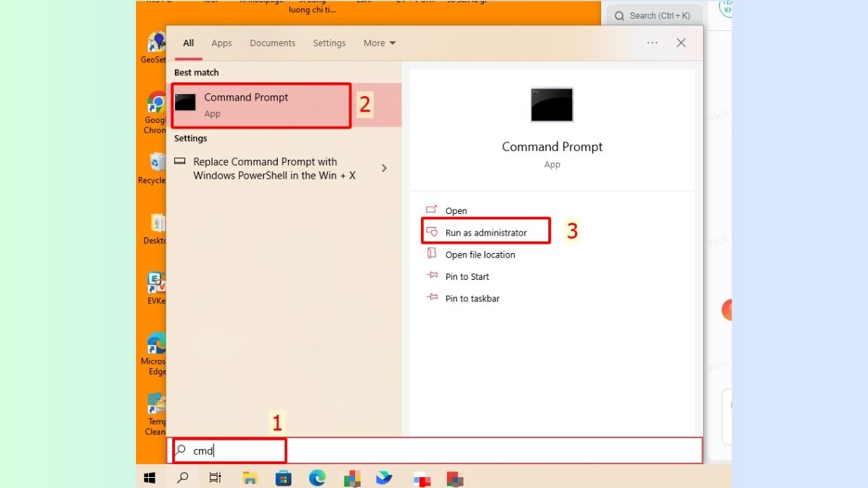Expand the More filter dropdown
The height and width of the screenshot is (488, 868).
pyautogui.click(x=380, y=43)
